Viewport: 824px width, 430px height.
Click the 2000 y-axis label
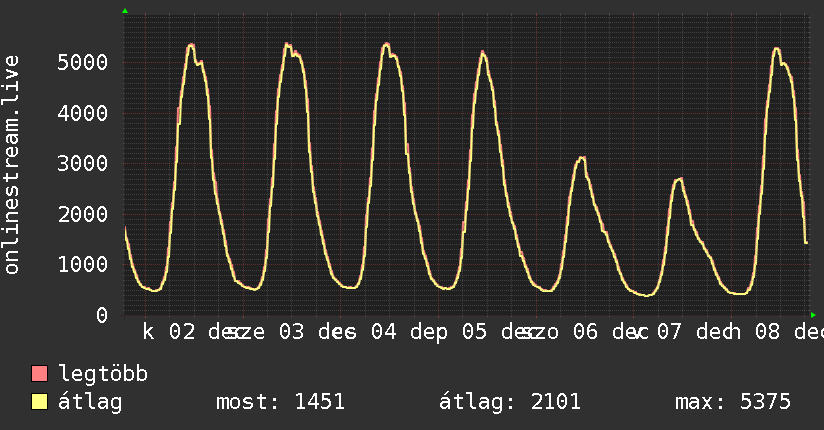click(x=83, y=214)
